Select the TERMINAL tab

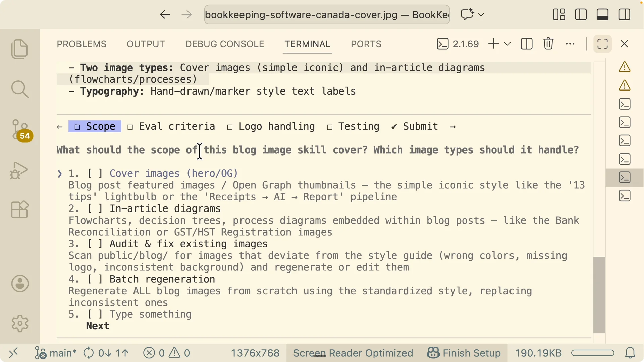tap(308, 44)
